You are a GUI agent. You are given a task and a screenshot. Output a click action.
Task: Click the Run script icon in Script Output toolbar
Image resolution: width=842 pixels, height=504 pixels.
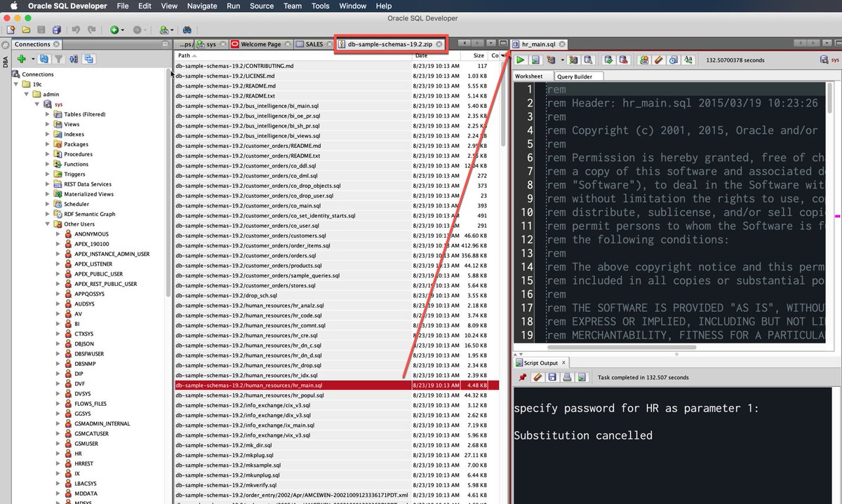pos(582,377)
